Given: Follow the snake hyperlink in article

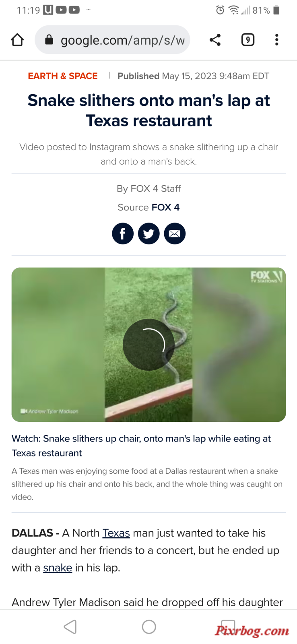Looking at the screenshot, I should click(58, 568).
